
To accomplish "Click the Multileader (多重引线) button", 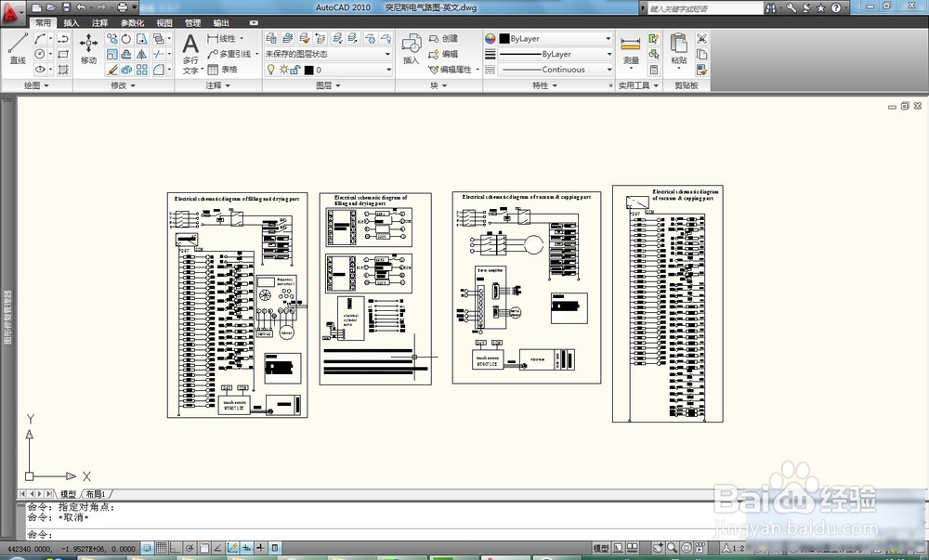I will pyautogui.click(x=229, y=54).
